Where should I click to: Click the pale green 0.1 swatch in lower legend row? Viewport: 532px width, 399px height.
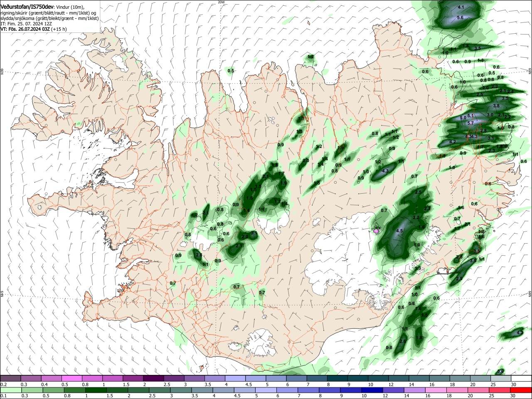[11, 390]
